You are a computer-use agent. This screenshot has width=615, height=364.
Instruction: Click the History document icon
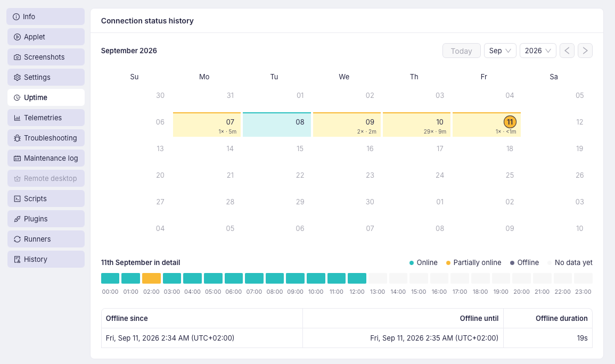pyautogui.click(x=17, y=259)
